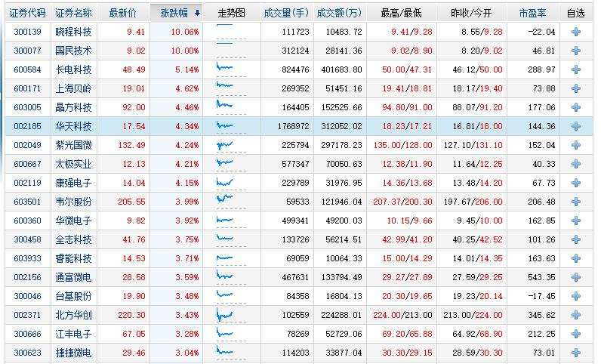
Task: Select latest price 132.49 cell
Action: tap(131, 145)
